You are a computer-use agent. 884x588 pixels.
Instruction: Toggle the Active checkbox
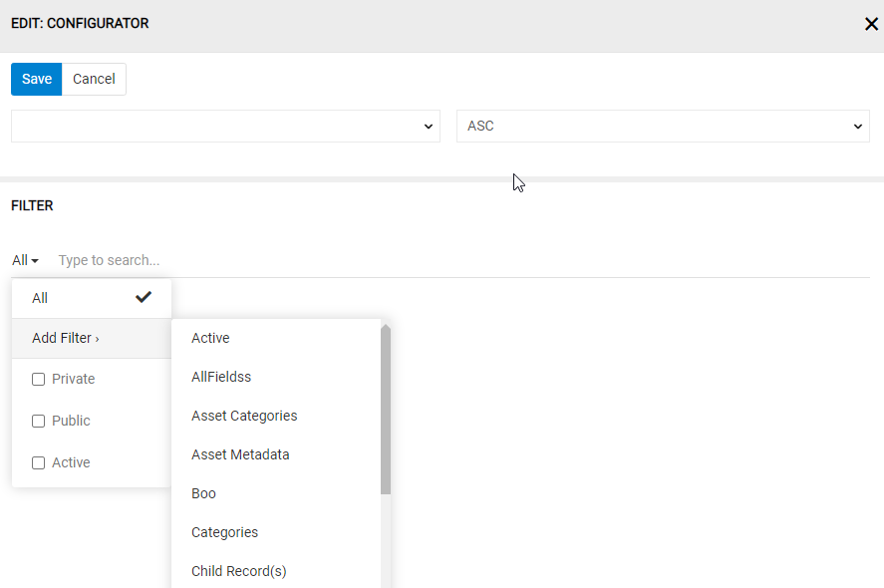pos(38,463)
